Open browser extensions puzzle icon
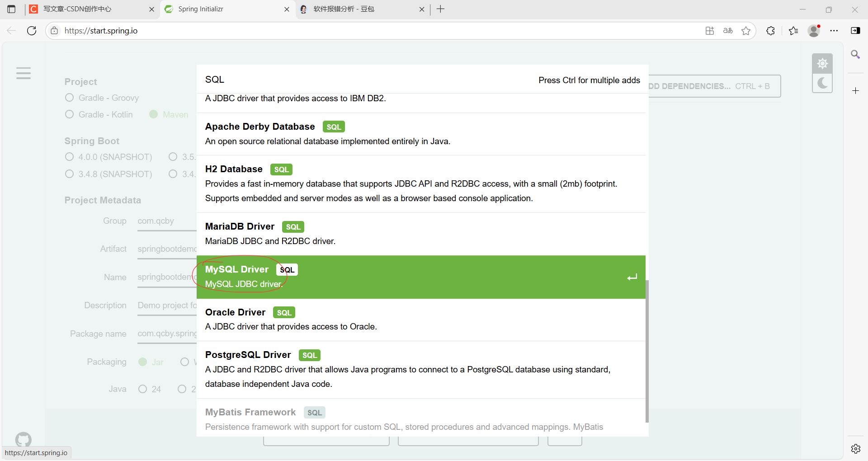 point(771,31)
